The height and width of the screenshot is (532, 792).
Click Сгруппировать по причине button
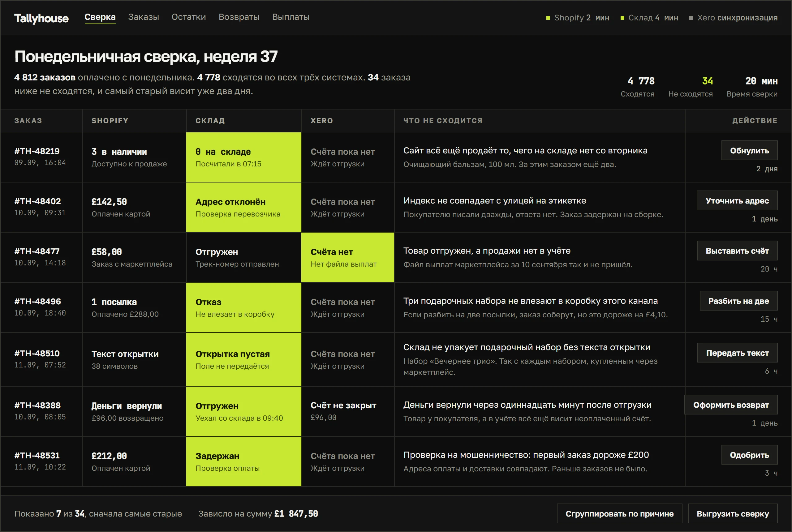click(620, 514)
